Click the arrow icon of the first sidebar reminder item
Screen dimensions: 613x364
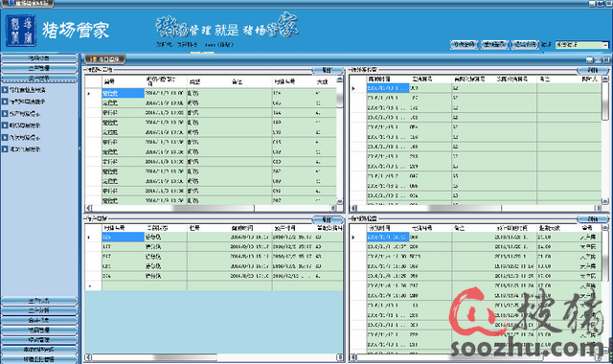[5, 90]
